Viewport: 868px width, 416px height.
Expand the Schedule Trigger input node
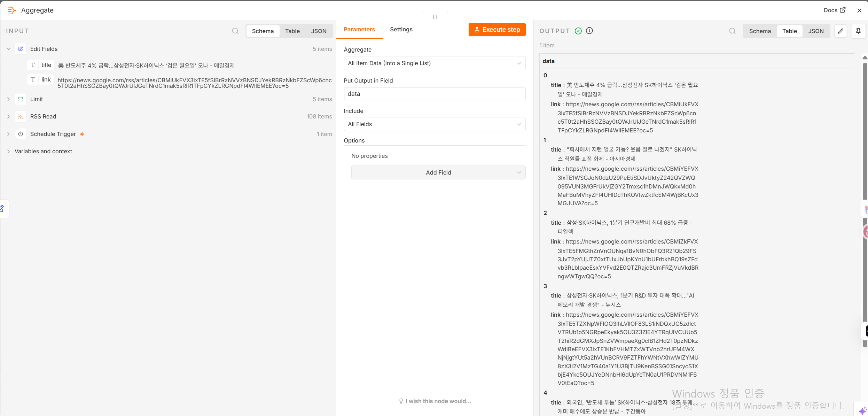pyautogui.click(x=8, y=134)
